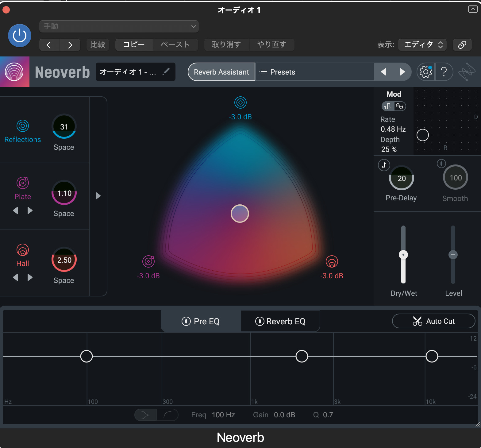
Task: Click the Reflections icon above blend pad
Action: point(240,102)
